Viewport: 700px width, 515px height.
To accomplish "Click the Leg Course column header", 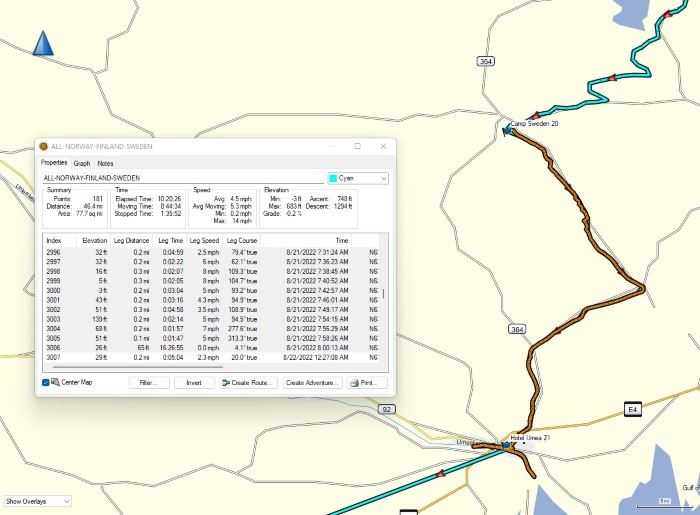I will pos(242,241).
